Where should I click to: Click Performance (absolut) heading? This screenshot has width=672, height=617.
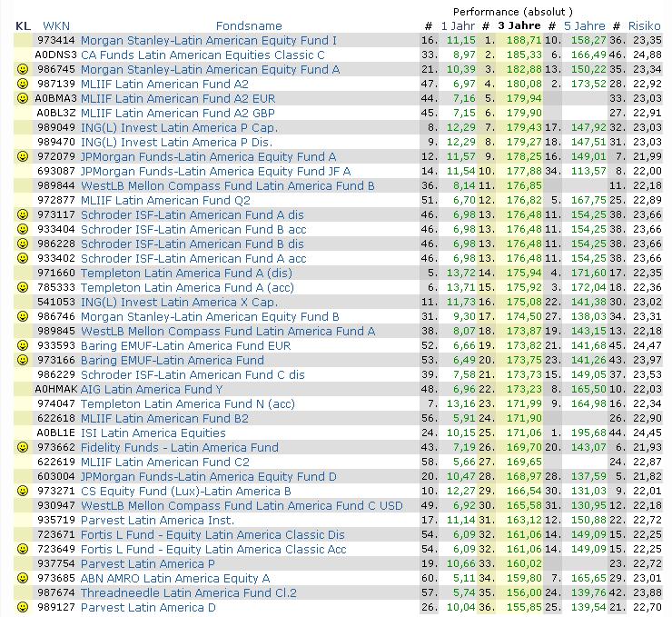coord(512,12)
